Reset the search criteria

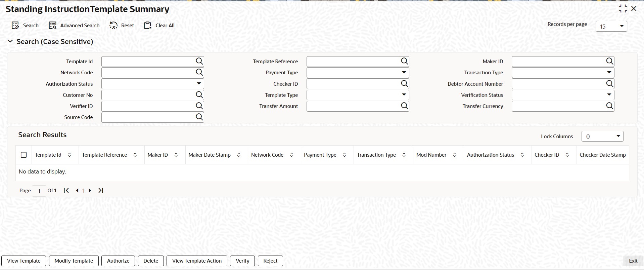click(x=122, y=26)
